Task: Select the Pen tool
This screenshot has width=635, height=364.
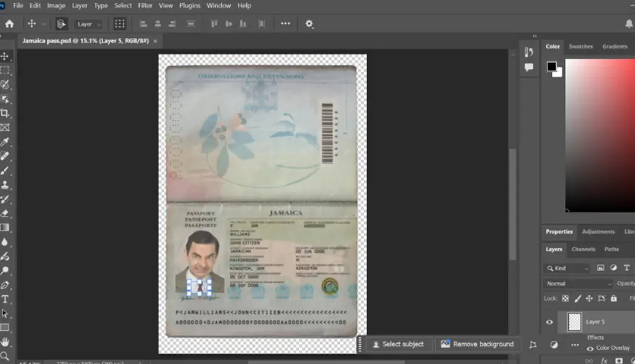Action: click(x=5, y=285)
